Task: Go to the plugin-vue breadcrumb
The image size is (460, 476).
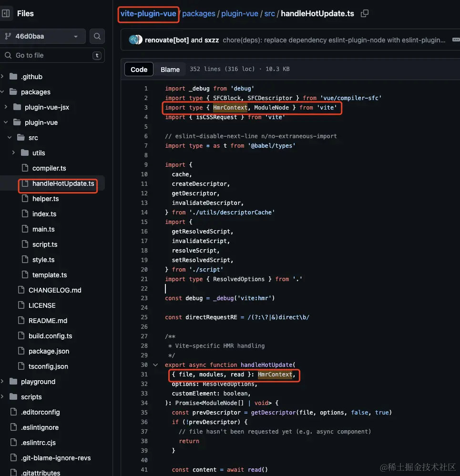Action: 240,14
